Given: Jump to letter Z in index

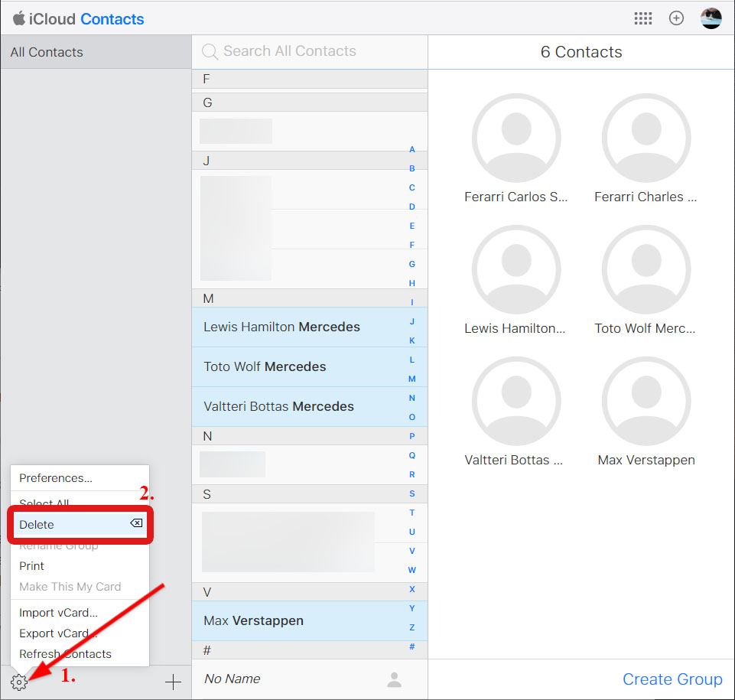Looking at the screenshot, I should pos(412,628).
